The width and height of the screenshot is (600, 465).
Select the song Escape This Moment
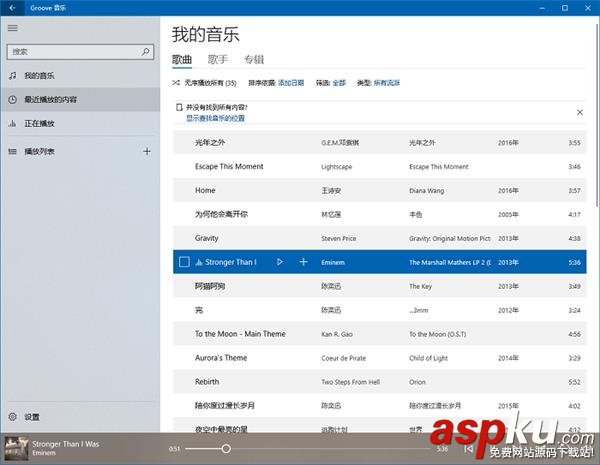click(x=380, y=166)
